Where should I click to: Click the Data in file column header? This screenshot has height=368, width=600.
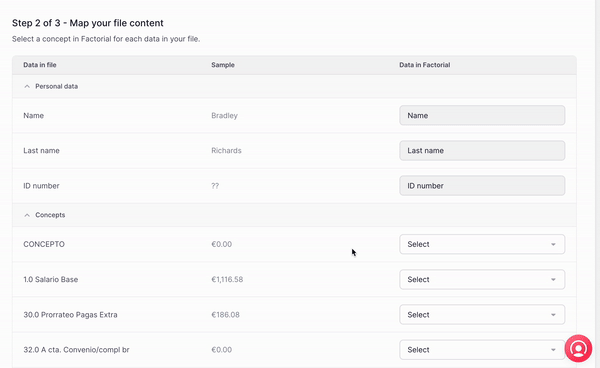click(x=40, y=65)
